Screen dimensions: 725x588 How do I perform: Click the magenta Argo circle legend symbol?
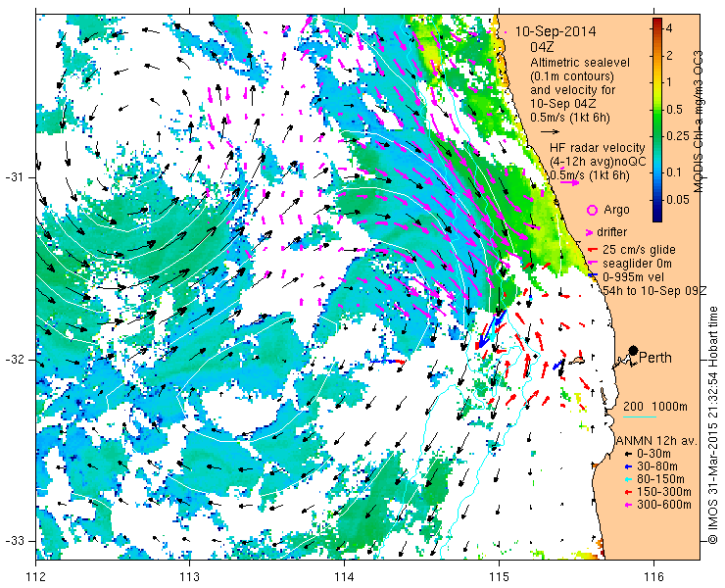click(x=592, y=210)
